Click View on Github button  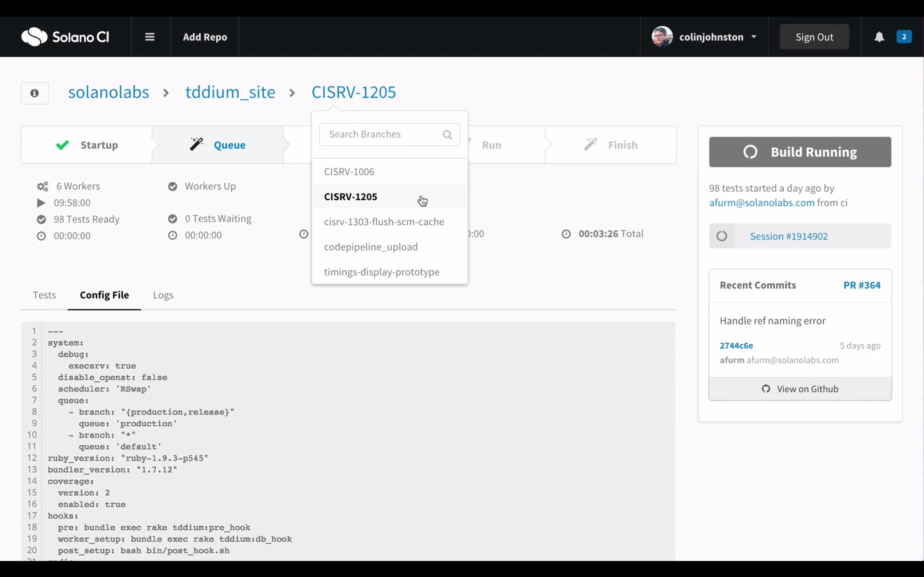tap(800, 389)
